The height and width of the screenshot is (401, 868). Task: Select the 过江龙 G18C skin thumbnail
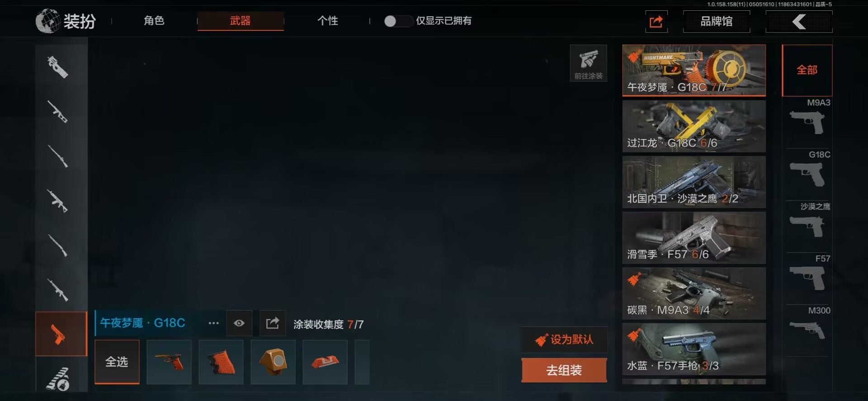click(x=694, y=126)
